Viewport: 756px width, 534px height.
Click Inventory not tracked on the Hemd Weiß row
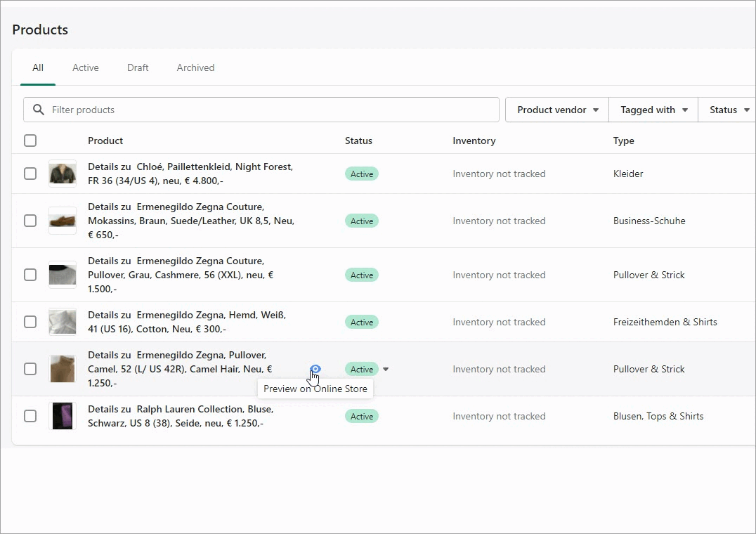(499, 323)
